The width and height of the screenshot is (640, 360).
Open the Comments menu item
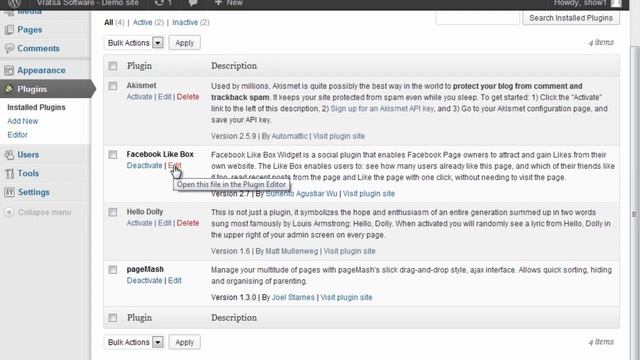click(x=38, y=48)
